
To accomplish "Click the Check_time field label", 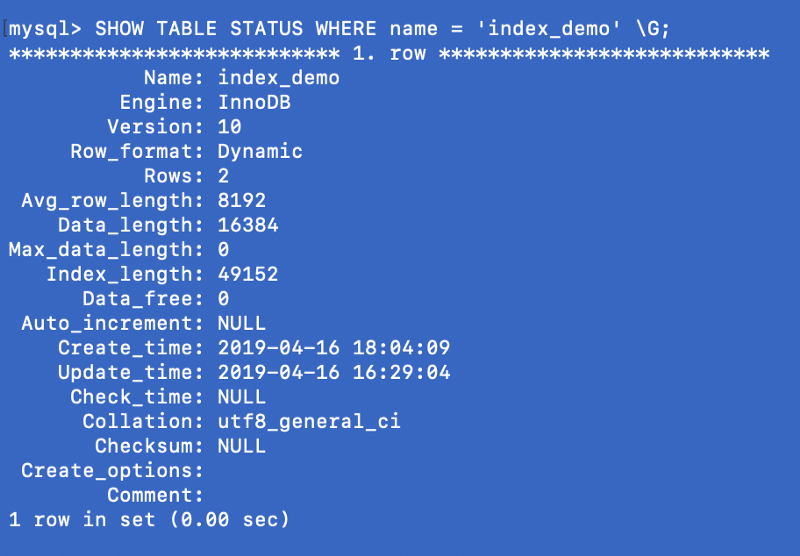I will point(138,397).
